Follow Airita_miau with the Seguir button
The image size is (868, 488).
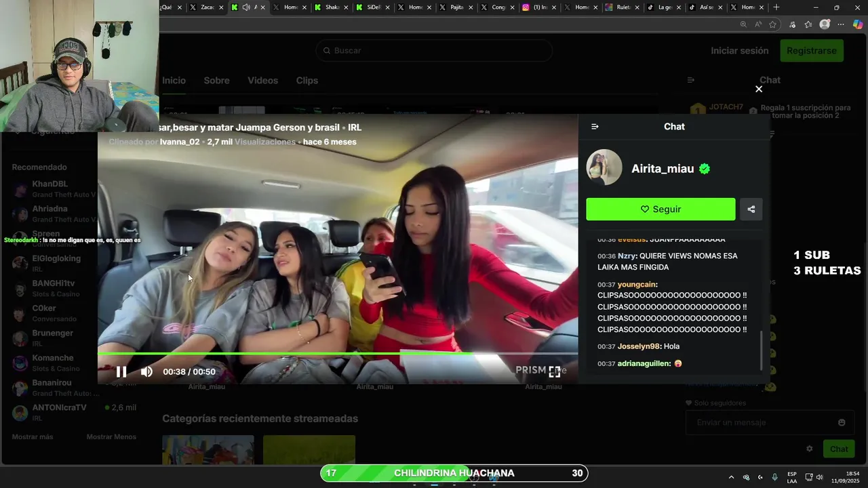660,209
